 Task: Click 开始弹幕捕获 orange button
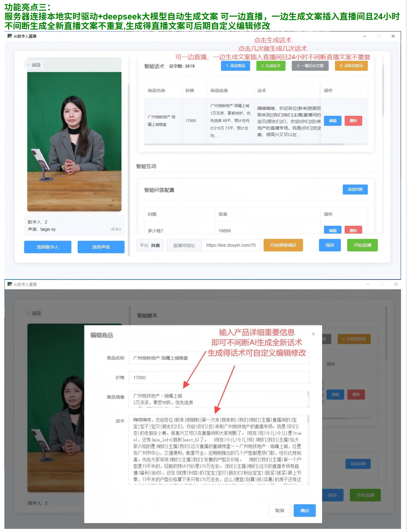283,245
